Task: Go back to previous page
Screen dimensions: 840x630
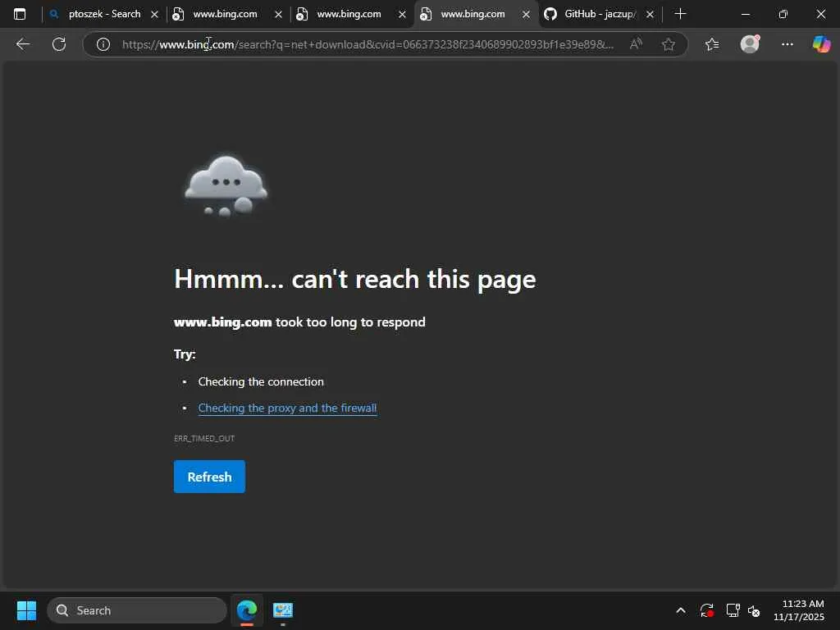Action: (22, 44)
